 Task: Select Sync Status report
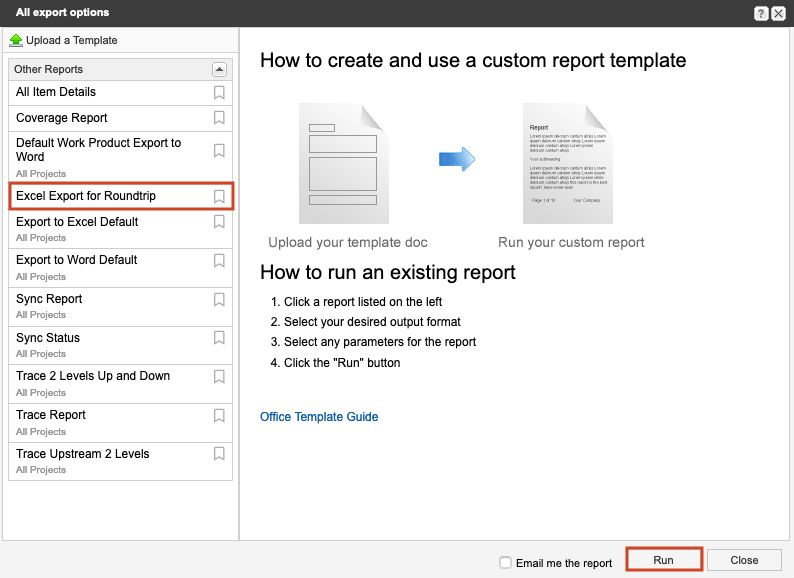(x=48, y=338)
